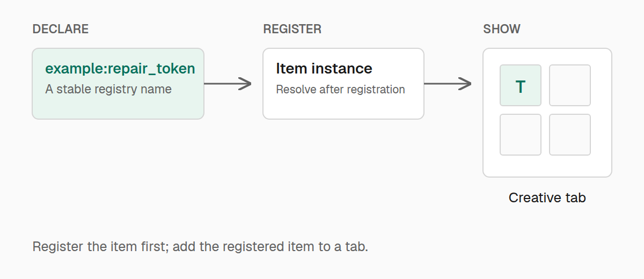Click "Resolve after registration" text
The height and width of the screenshot is (279, 644).
[340, 89]
